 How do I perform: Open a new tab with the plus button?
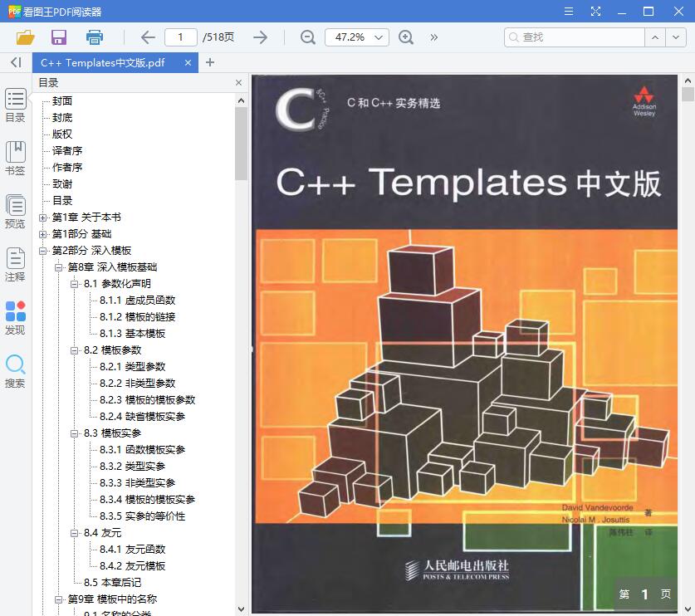(210, 62)
